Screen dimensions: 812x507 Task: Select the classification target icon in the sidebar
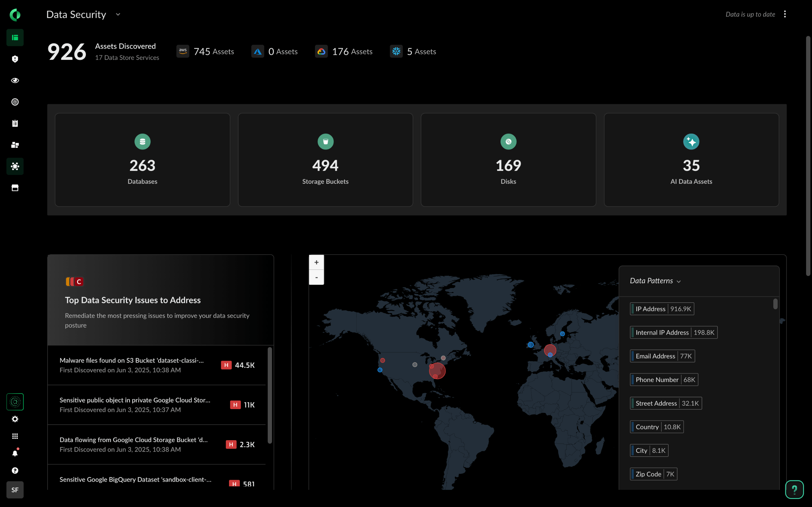coord(15,102)
